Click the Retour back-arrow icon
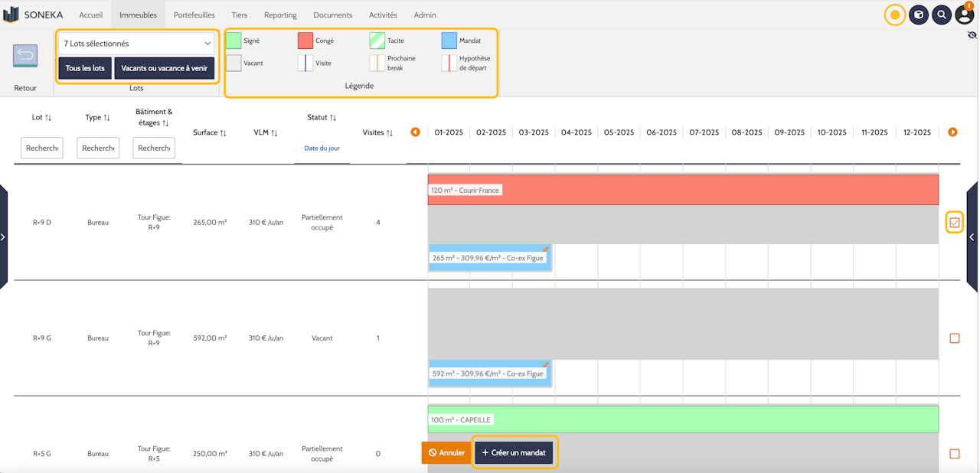Screen dimensions: 980x473 25,56
